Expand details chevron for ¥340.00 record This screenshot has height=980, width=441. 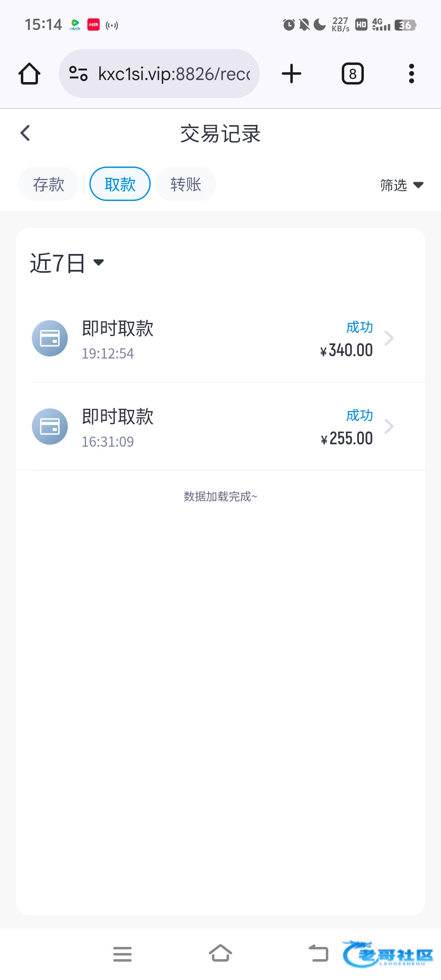[x=389, y=338]
